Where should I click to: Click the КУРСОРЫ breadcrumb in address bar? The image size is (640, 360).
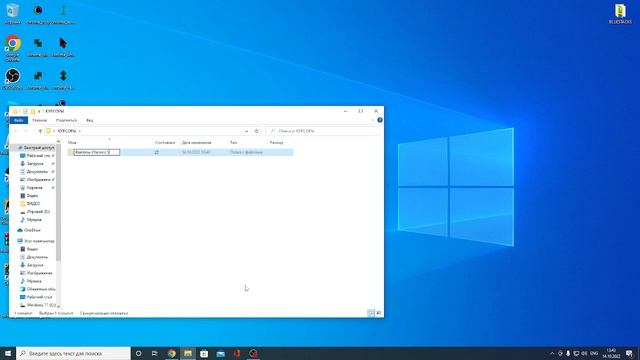tap(67, 131)
